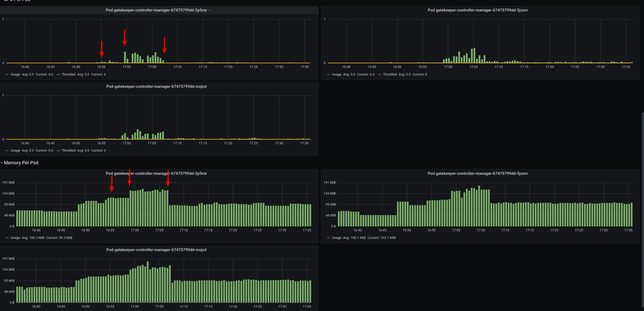
Task: Click the green Usage legend marker on 2p9zw memory panel
Action: [x=7, y=238]
